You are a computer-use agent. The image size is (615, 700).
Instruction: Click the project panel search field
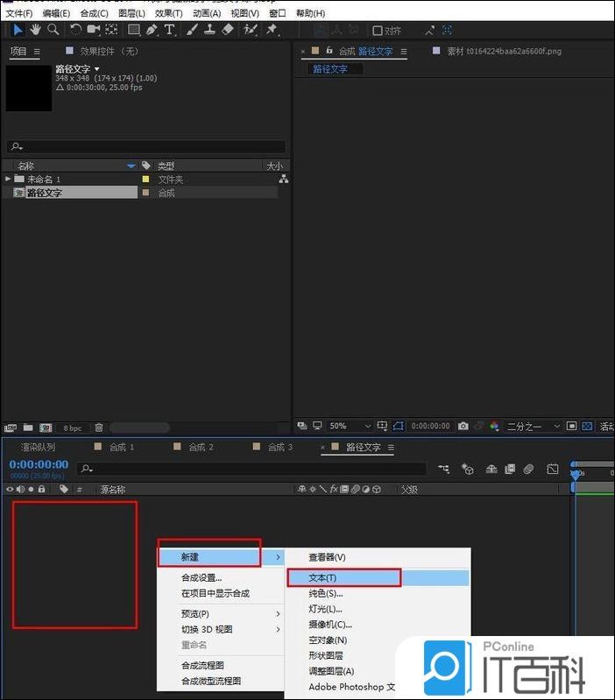(146, 146)
